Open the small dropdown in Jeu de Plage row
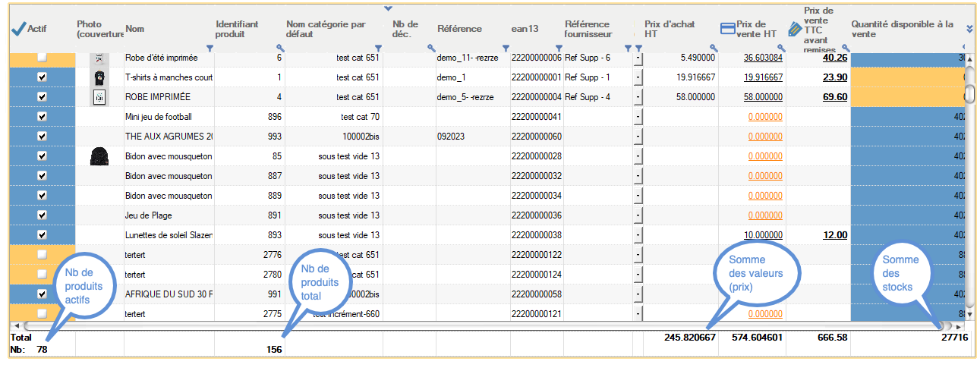Viewport: 980px width, 374px height. pos(638,215)
